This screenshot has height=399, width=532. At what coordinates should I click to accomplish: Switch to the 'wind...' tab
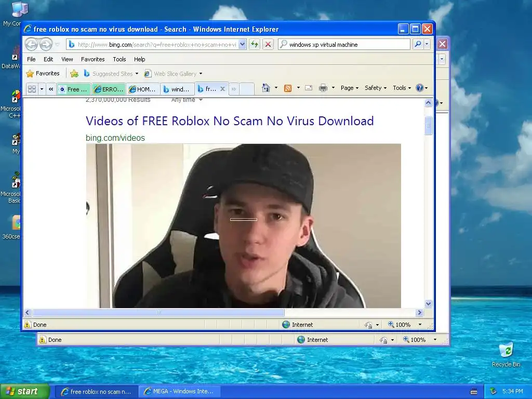(x=177, y=89)
